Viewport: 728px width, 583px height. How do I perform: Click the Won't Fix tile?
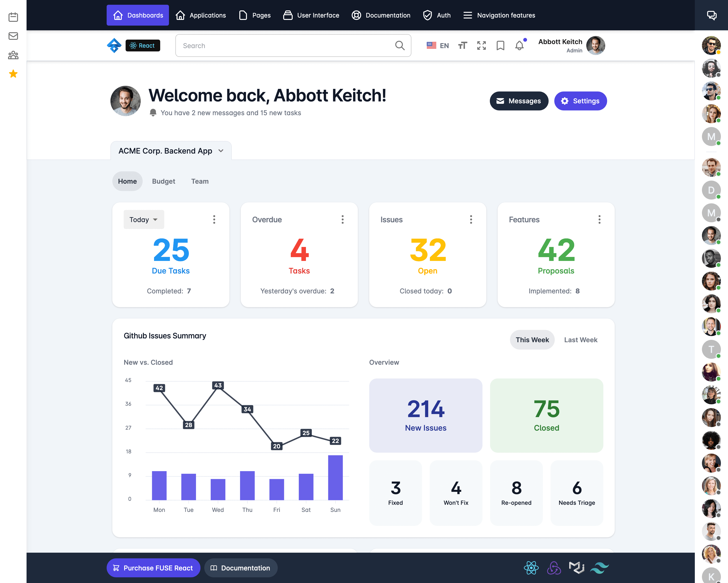pos(456,493)
